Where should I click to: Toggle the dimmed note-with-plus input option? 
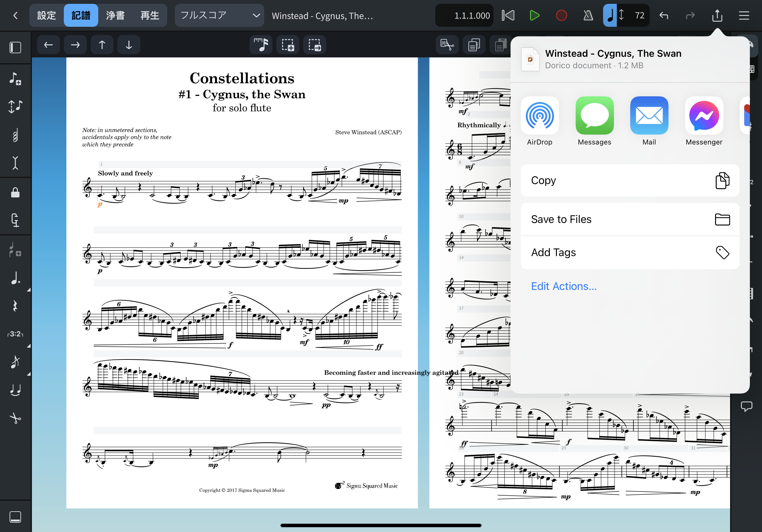coord(15,249)
